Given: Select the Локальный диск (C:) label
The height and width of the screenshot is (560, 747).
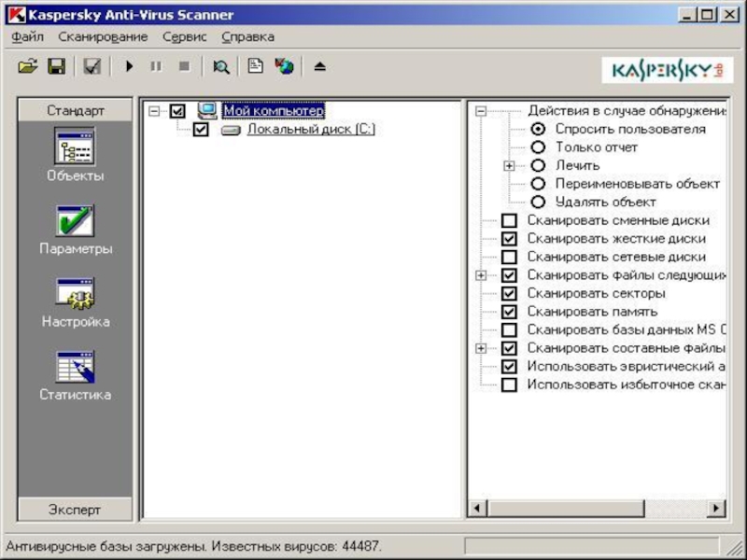Looking at the screenshot, I should tap(311, 129).
